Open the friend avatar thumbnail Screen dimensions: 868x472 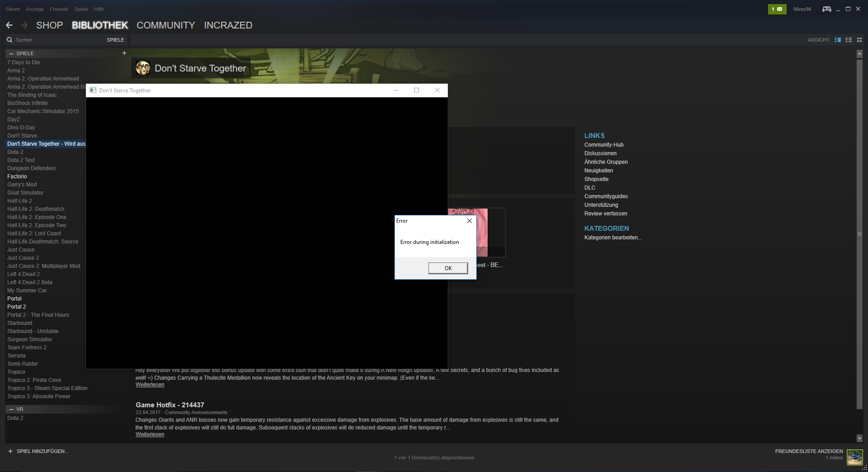click(x=855, y=457)
